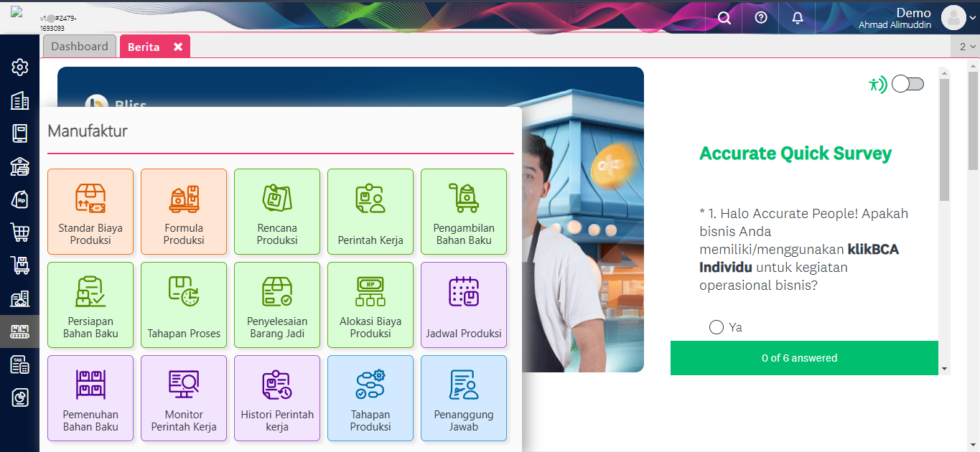Click the survey progress bar
The image size is (980, 452).
(x=803, y=358)
